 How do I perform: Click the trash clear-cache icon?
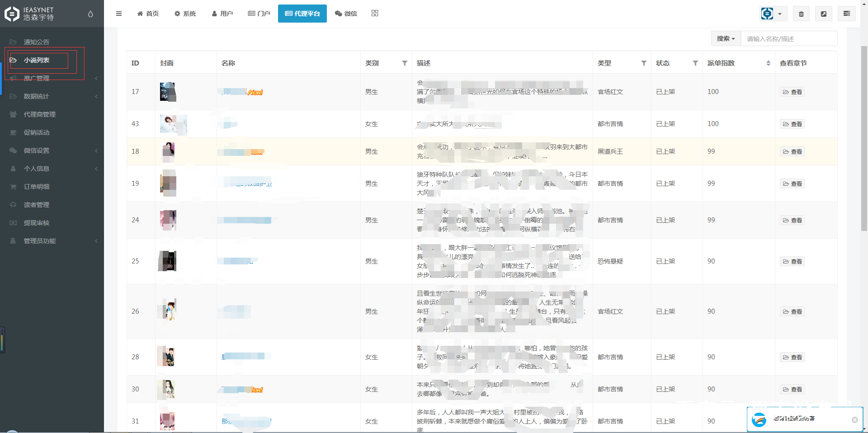click(x=801, y=14)
